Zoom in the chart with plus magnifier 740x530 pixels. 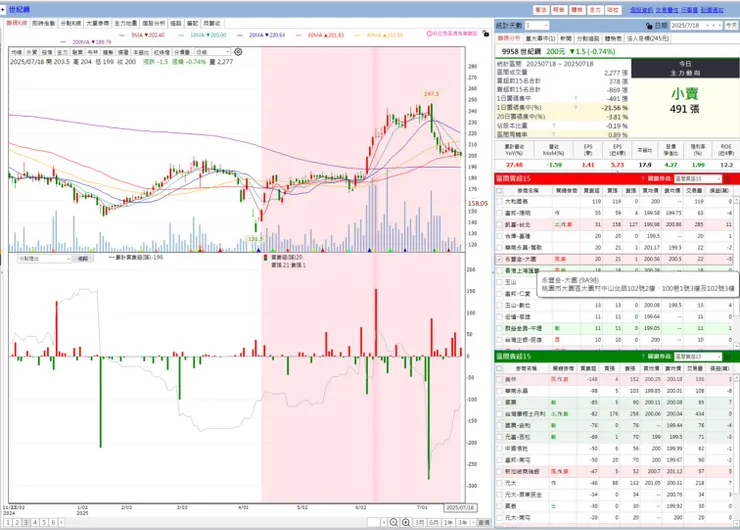pos(405,522)
